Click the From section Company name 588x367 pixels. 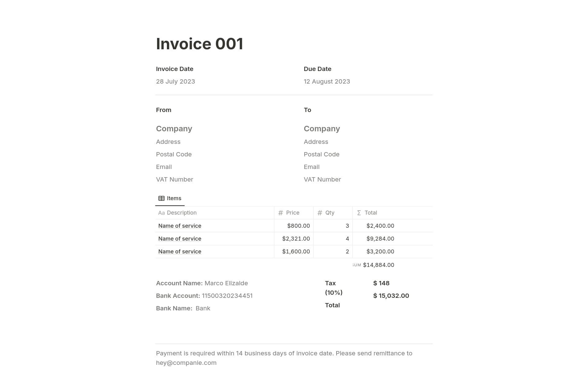174,129
